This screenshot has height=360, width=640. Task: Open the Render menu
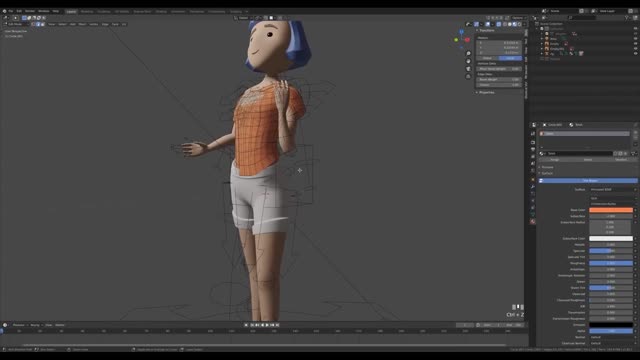coord(30,11)
